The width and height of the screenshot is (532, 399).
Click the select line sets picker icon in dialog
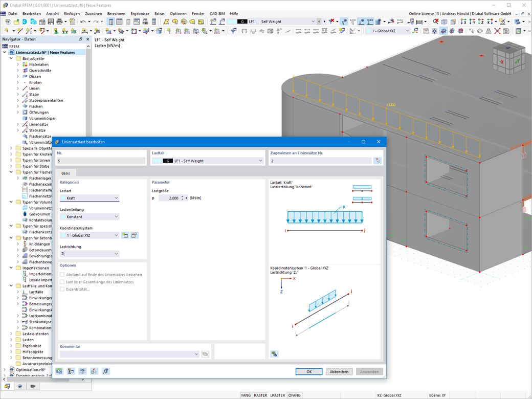(x=378, y=161)
